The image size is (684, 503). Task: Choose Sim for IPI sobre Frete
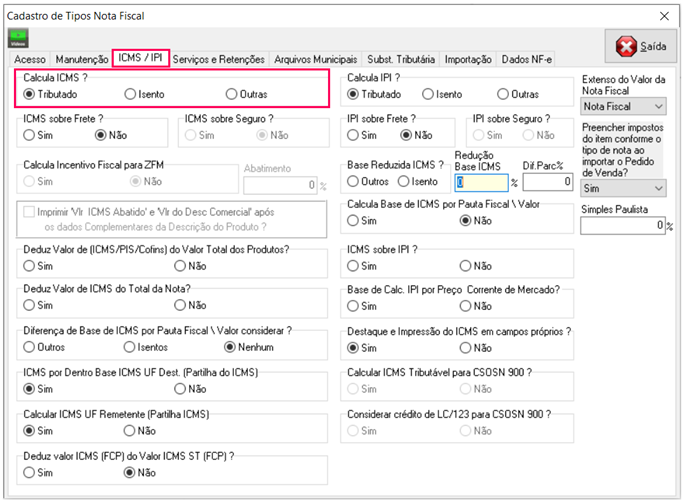point(354,135)
